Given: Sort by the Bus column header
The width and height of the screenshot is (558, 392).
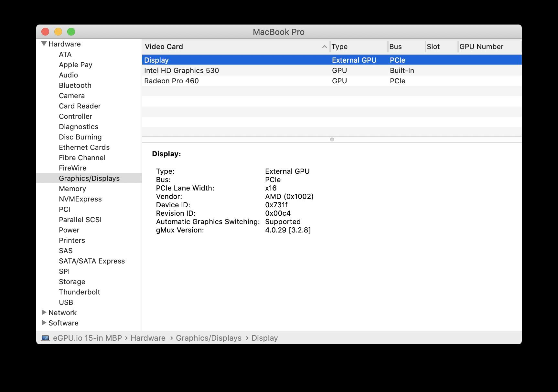Looking at the screenshot, I should [x=395, y=47].
